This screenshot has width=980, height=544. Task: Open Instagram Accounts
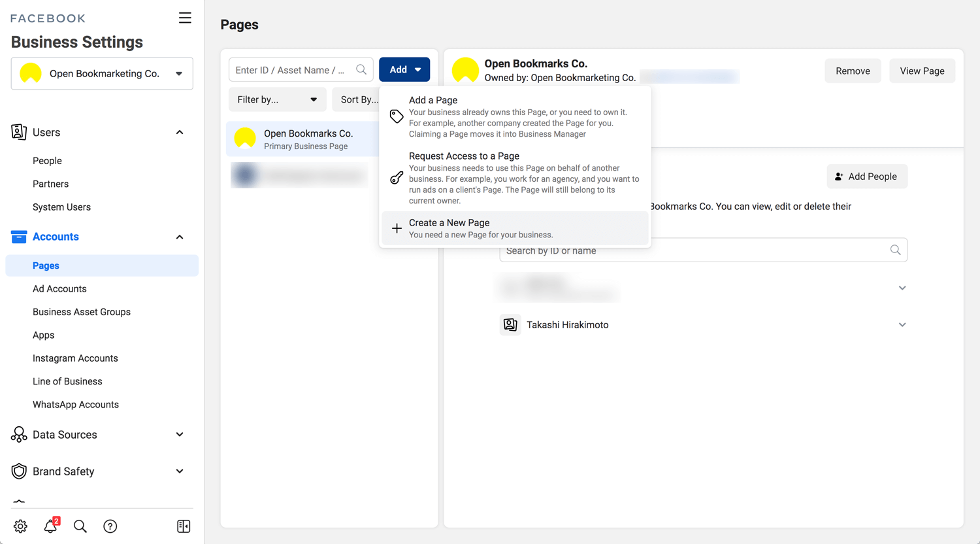pos(75,358)
